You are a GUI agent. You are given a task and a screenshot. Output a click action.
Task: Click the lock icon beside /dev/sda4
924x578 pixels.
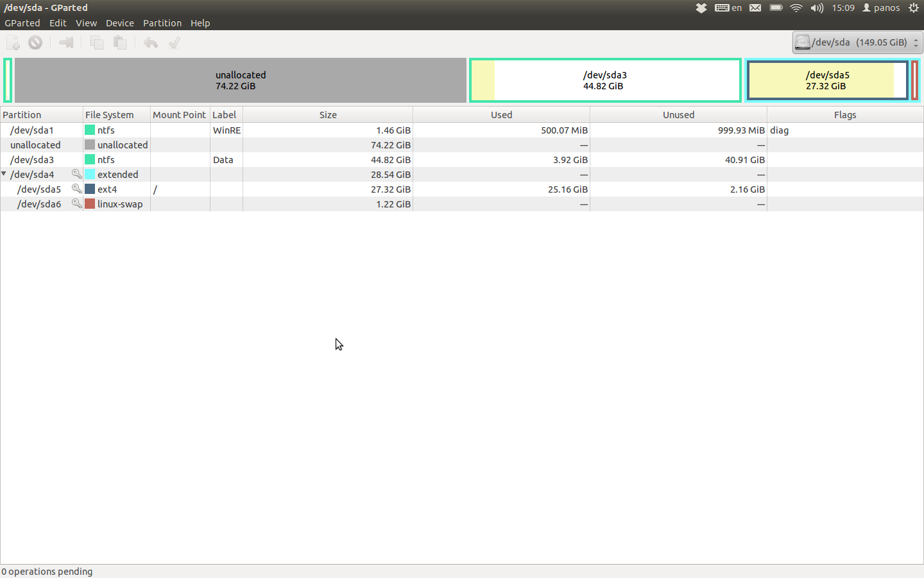point(76,174)
